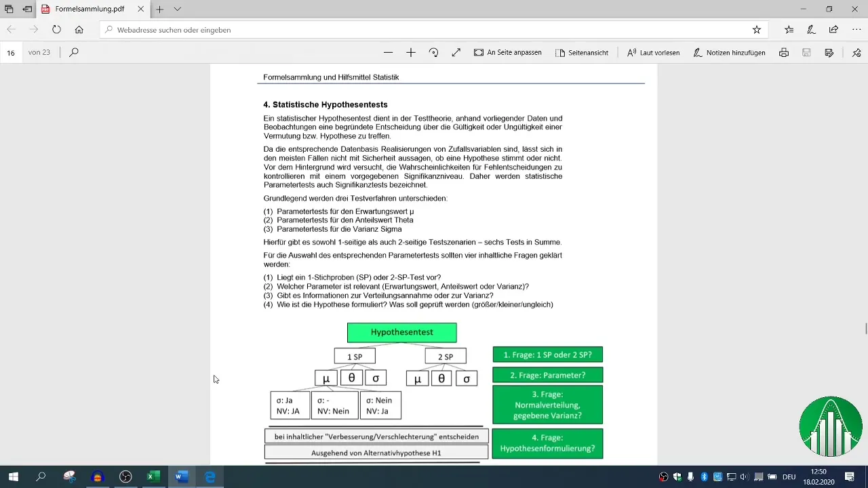Open Bluetooth devices tray icon
The height and width of the screenshot is (488, 868).
[704, 476]
